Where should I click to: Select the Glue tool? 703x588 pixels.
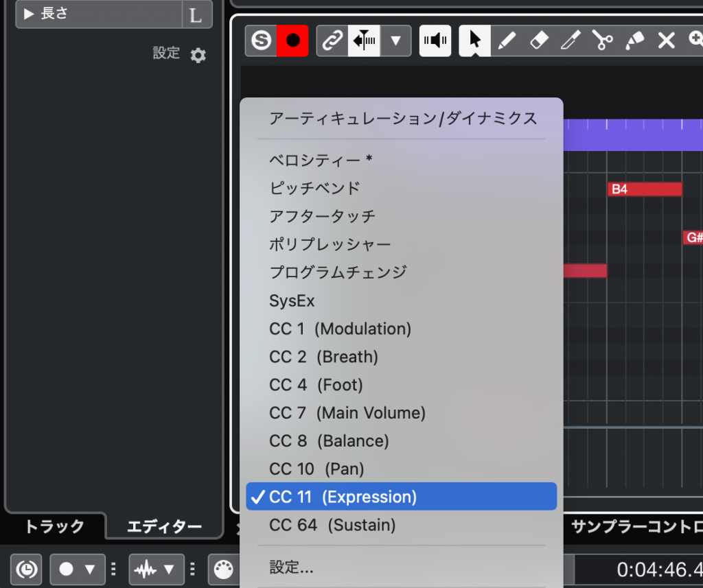(634, 41)
